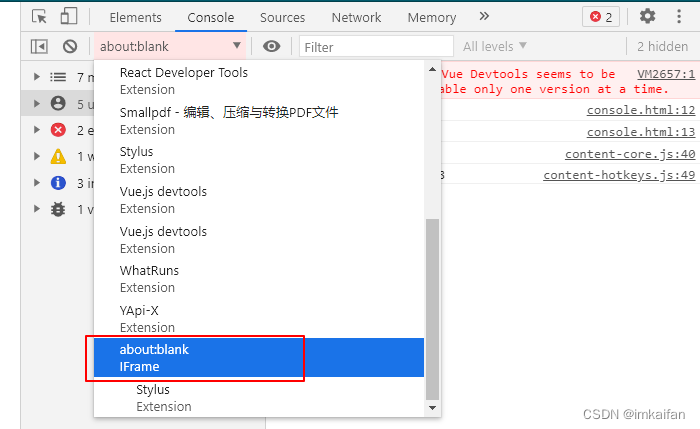The width and height of the screenshot is (700, 429).
Task: Click the messages list icon
Action: [x=58, y=77]
